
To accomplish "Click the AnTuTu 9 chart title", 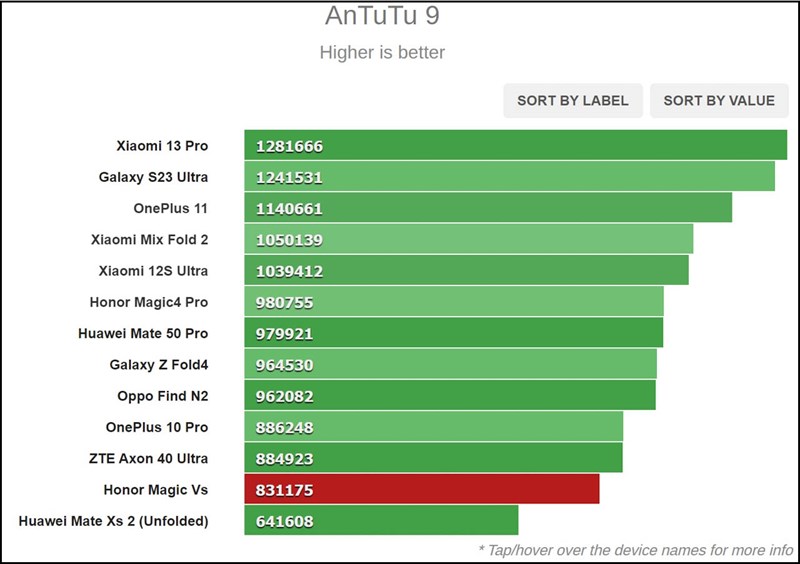I will point(382,15).
